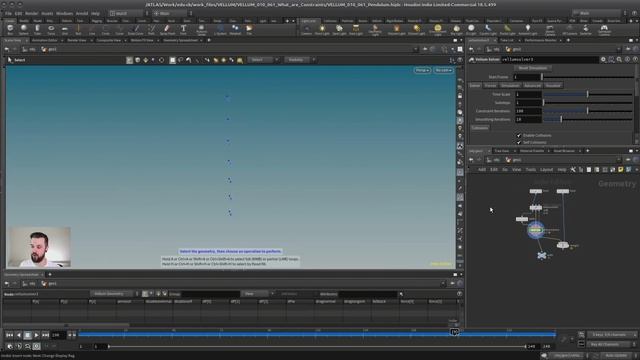Toggle Self Collisions checkbox
This screenshot has height=360, width=640.
(519, 142)
